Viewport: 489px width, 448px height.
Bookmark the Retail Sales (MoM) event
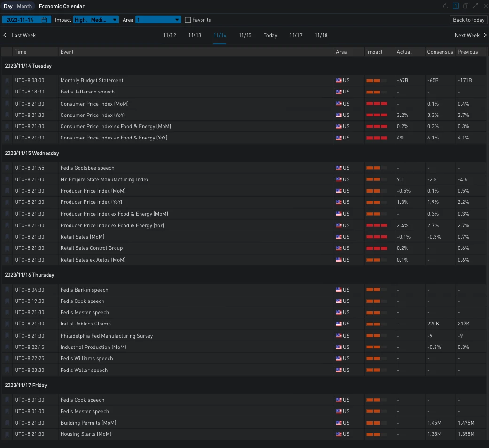tap(7, 237)
